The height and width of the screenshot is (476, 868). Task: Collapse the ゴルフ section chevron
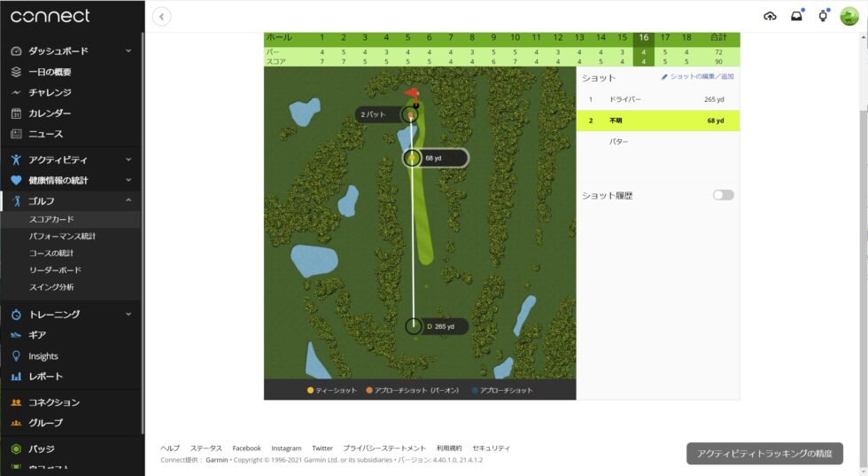pyautogui.click(x=128, y=201)
